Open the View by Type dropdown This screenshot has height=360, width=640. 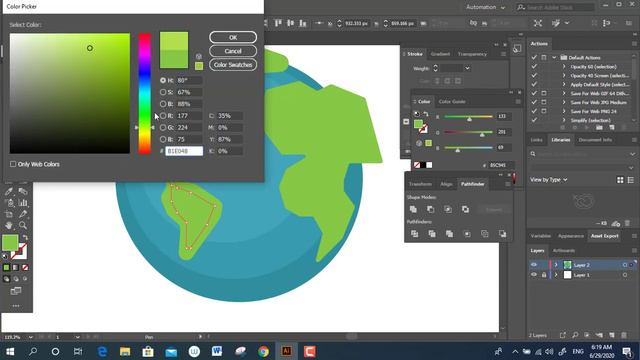[549, 180]
